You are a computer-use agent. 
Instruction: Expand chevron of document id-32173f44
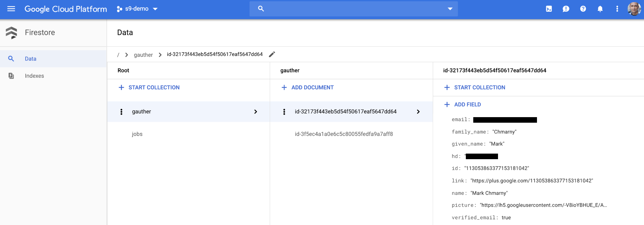(x=418, y=112)
